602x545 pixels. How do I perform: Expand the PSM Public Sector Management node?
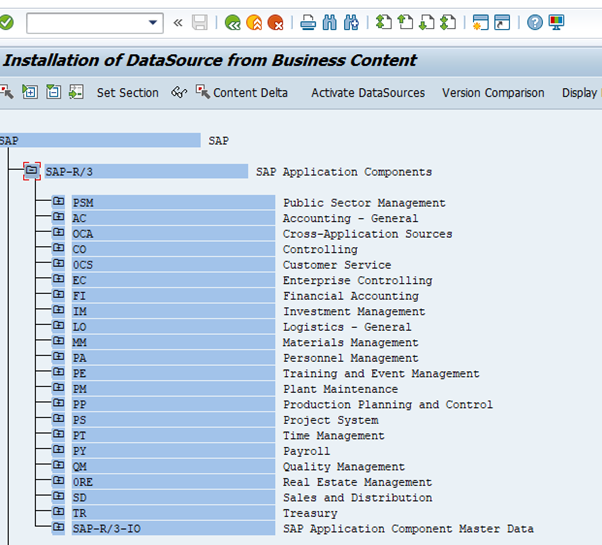(x=58, y=201)
